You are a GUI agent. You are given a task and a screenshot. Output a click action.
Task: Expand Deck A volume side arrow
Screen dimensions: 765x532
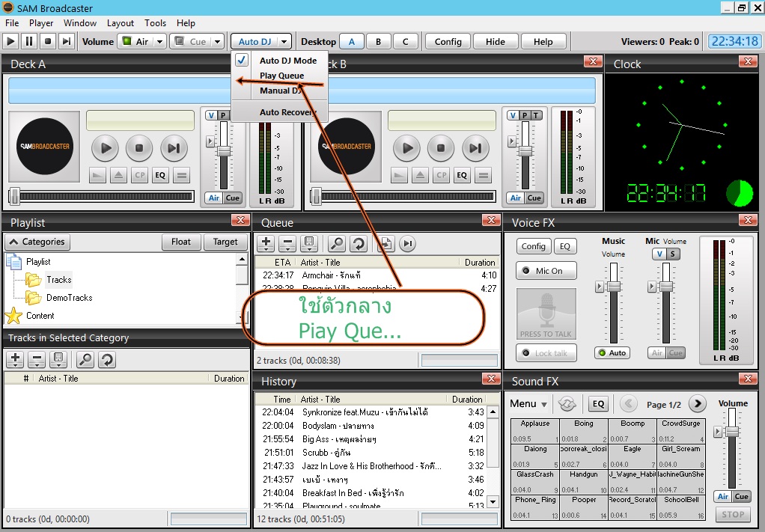point(210,141)
